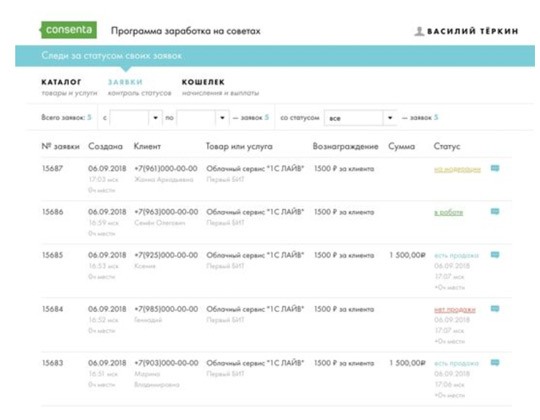540x420 pixels.
Task: Click the status link of request 15687
Action: (457, 169)
